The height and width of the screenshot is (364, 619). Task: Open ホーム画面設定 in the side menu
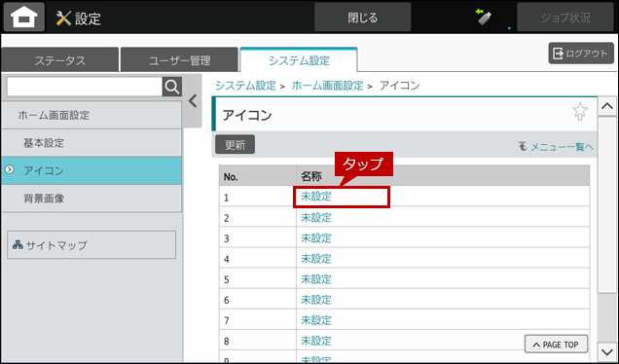(91, 115)
